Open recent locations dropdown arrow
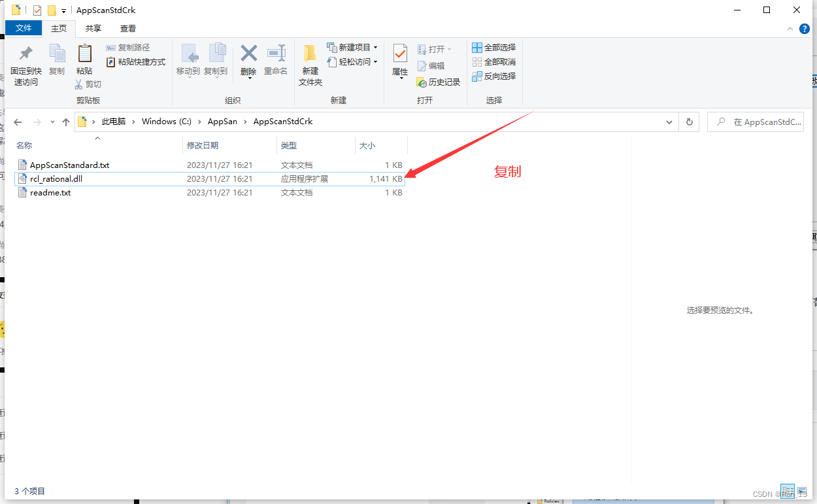This screenshot has height=504, width=817. [52, 122]
